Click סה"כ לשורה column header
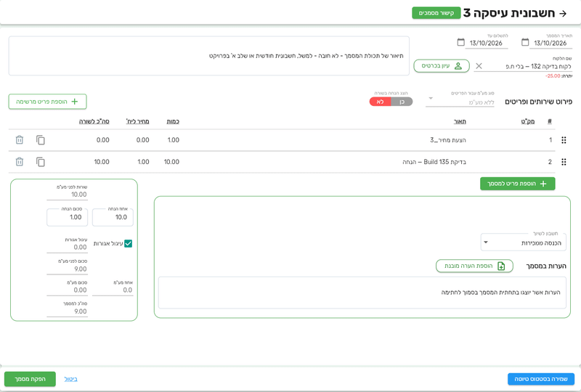The width and height of the screenshot is (581, 392). tap(94, 121)
